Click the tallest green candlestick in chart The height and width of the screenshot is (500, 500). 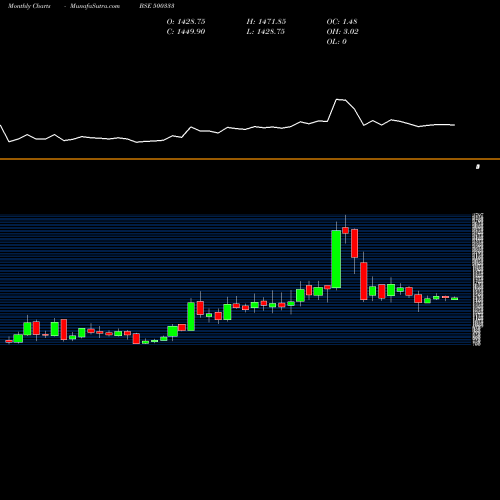click(336, 259)
